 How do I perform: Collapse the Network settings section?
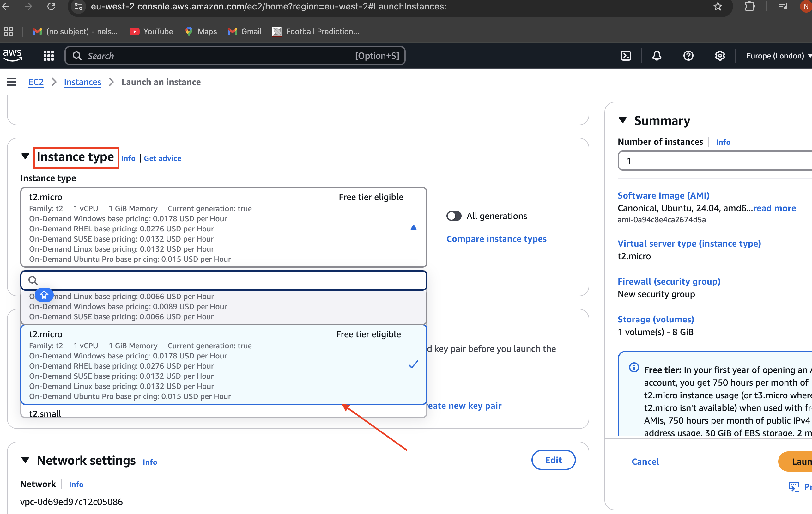pos(25,460)
